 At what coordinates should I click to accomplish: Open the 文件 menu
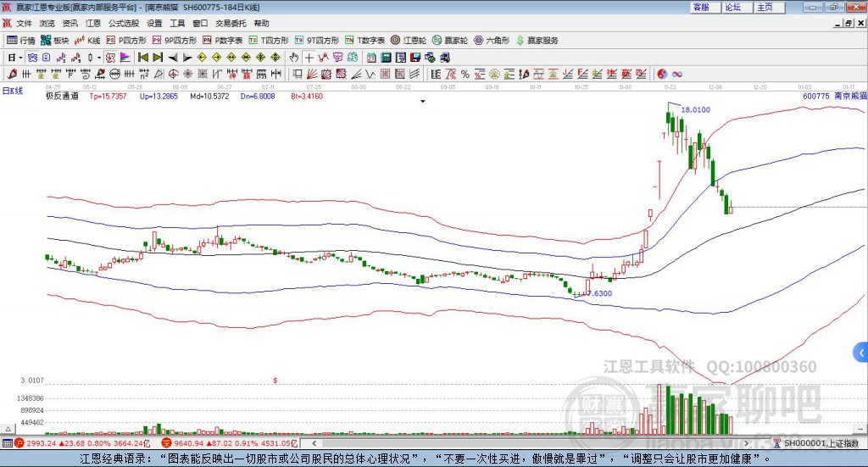point(24,23)
